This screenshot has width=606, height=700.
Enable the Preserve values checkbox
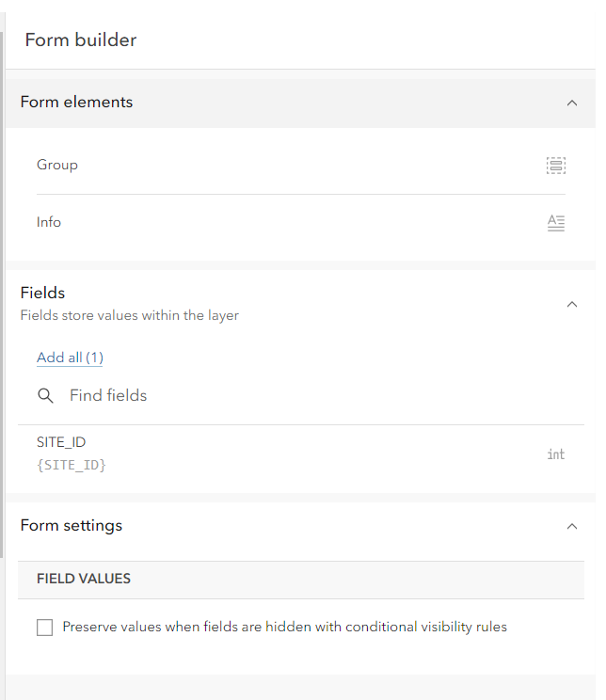tap(44, 628)
